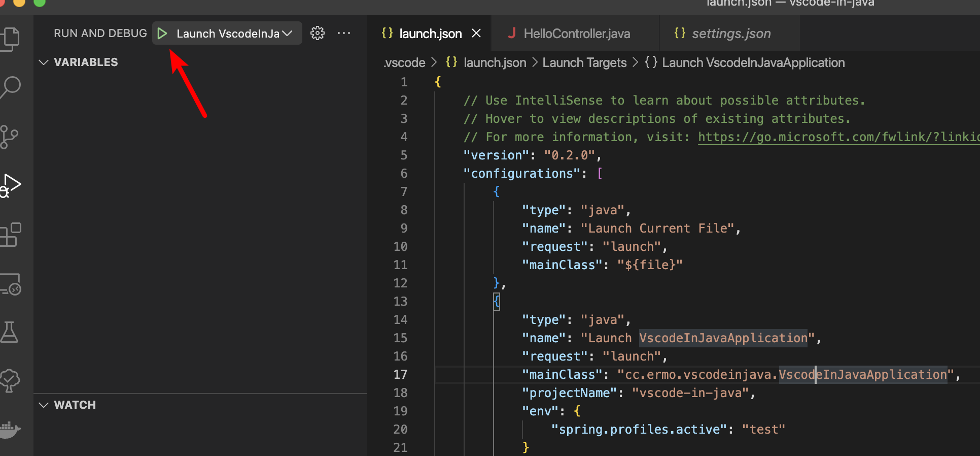The height and width of the screenshot is (456, 980).
Task: Click the "env" key on line 19
Action: pyautogui.click(x=540, y=411)
